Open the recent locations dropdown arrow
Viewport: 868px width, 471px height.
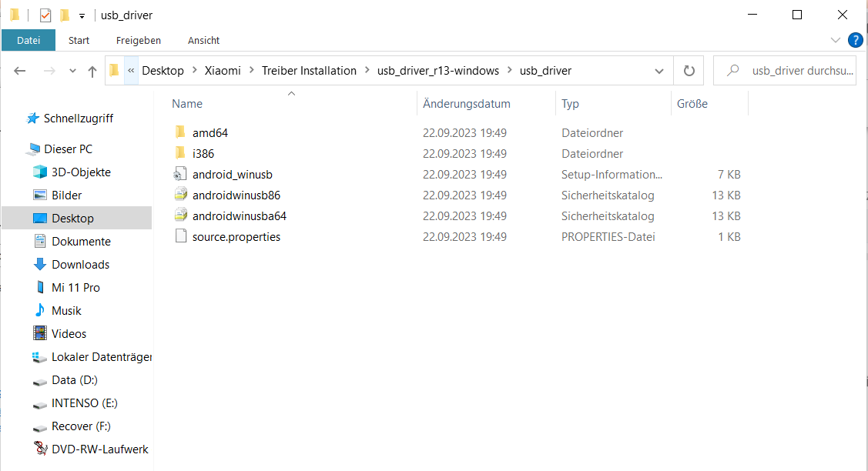point(72,71)
